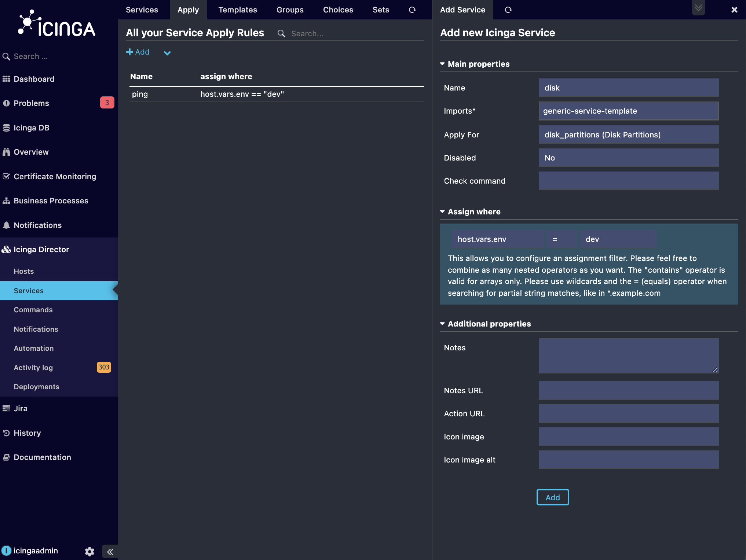Close the Add Service pane
Screen dimensions: 746x560
click(x=734, y=10)
